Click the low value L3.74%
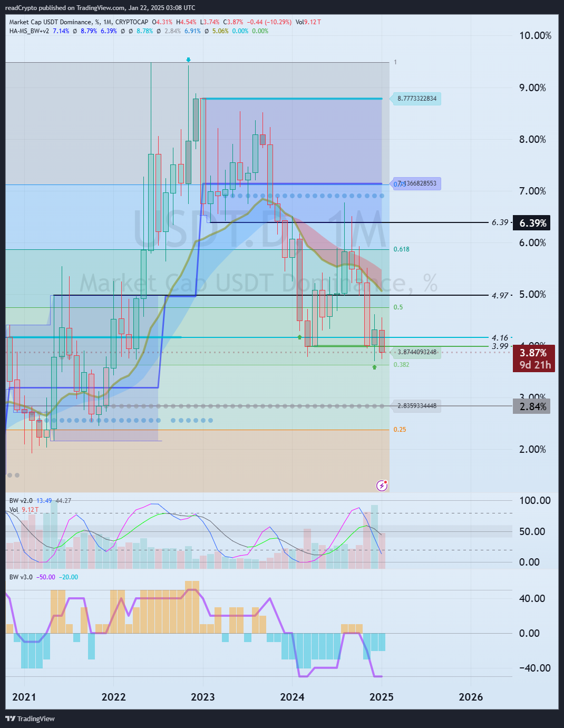Image resolution: width=564 pixels, height=728 pixels. 209,22
